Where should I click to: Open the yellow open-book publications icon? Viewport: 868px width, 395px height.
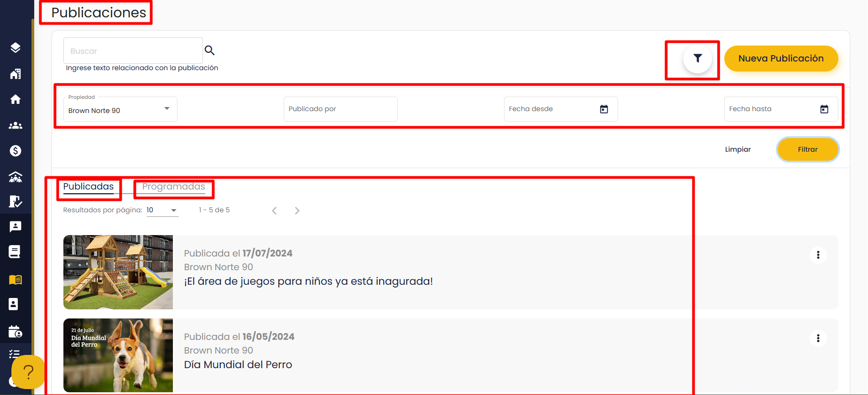pos(16,279)
